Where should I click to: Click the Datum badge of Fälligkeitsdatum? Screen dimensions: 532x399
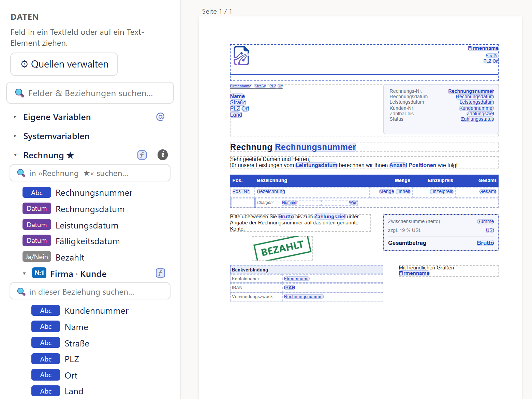(37, 240)
